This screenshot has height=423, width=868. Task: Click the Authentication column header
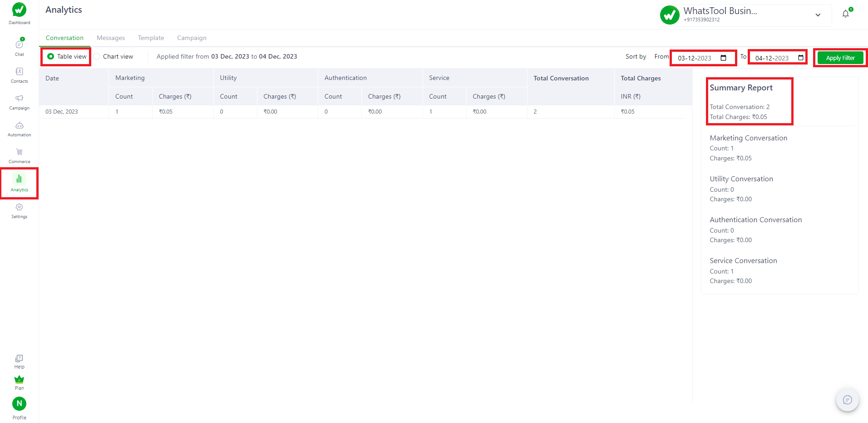pyautogui.click(x=345, y=78)
